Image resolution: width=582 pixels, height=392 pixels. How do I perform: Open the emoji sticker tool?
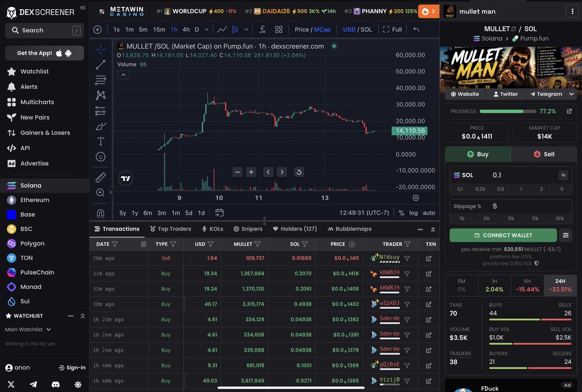coord(100,157)
